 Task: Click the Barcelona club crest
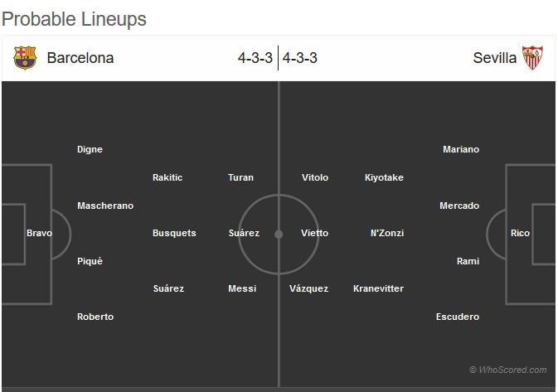pyautogui.click(x=25, y=57)
